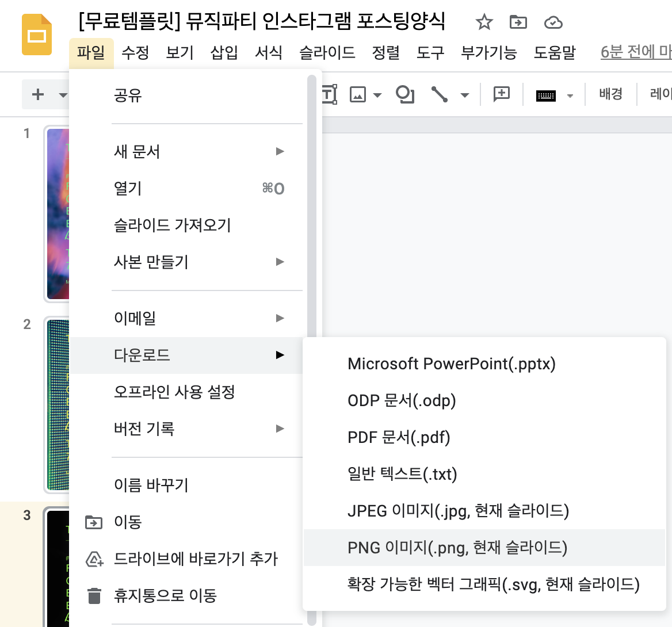Click the insert image icon
The width and height of the screenshot is (672, 627).
click(x=358, y=94)
